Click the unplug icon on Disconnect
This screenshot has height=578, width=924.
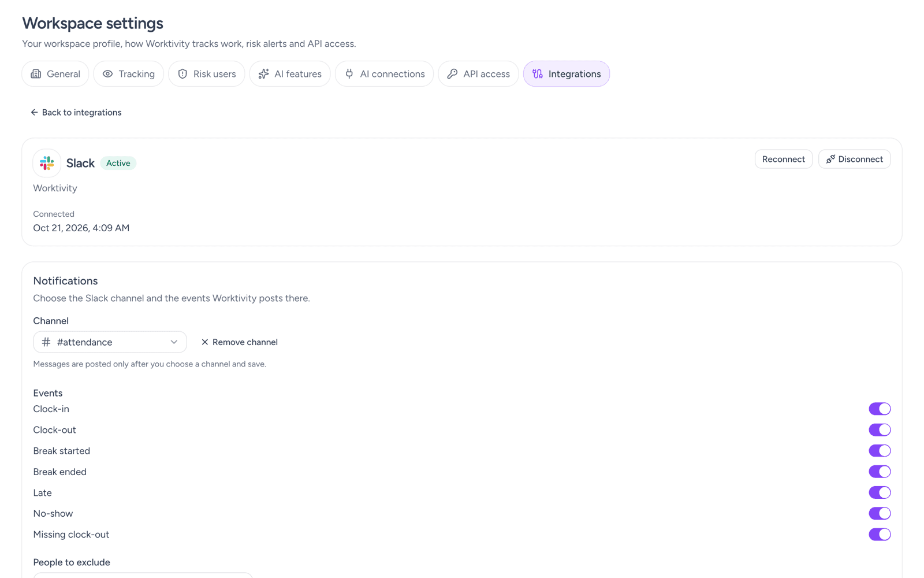click(830, 159)
